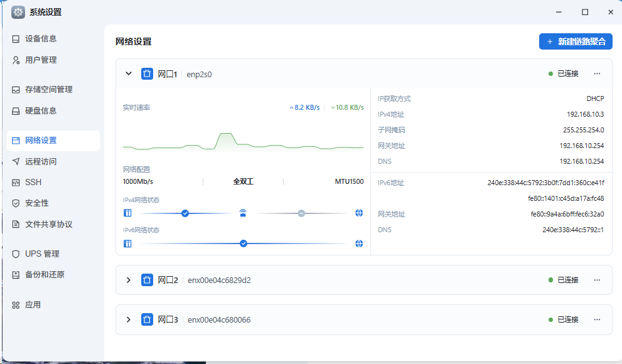Screen dimensions: 622x364
Task: Click the 设备信息 sidebar icon
Action: coord(16,39)
